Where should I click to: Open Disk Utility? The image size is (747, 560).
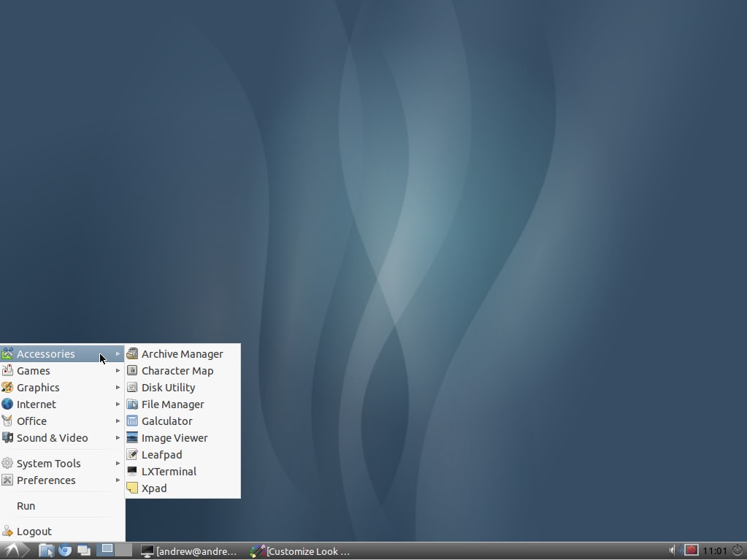pos(183,388)
